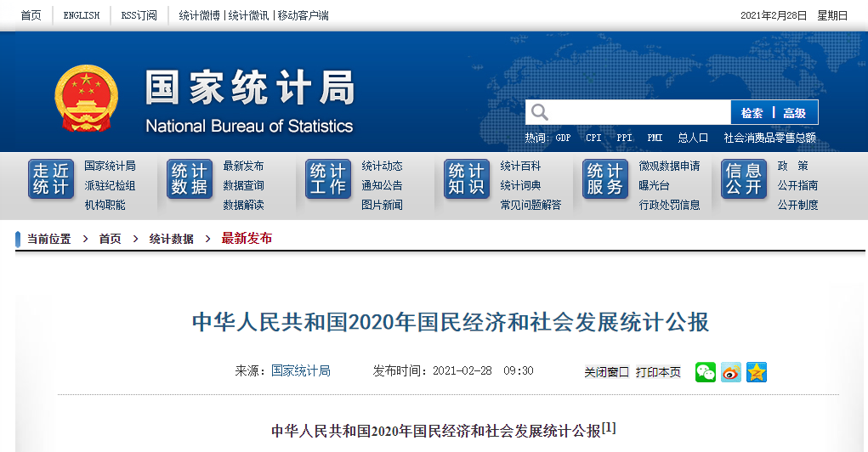The image size is (868, 452).
Task: Open 统计动态 link
Action: [x=382, y=166]
